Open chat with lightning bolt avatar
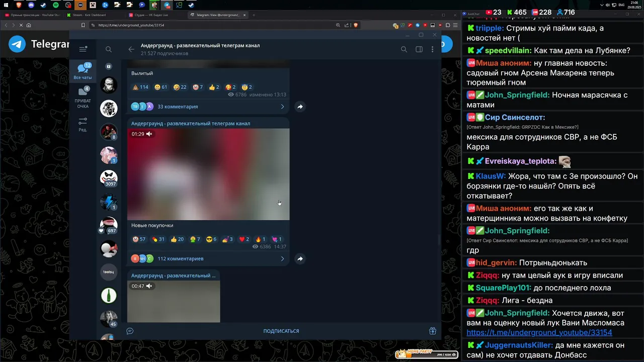Image resolution: width=644 pixels, height=362 pixels. coord(109,202)
